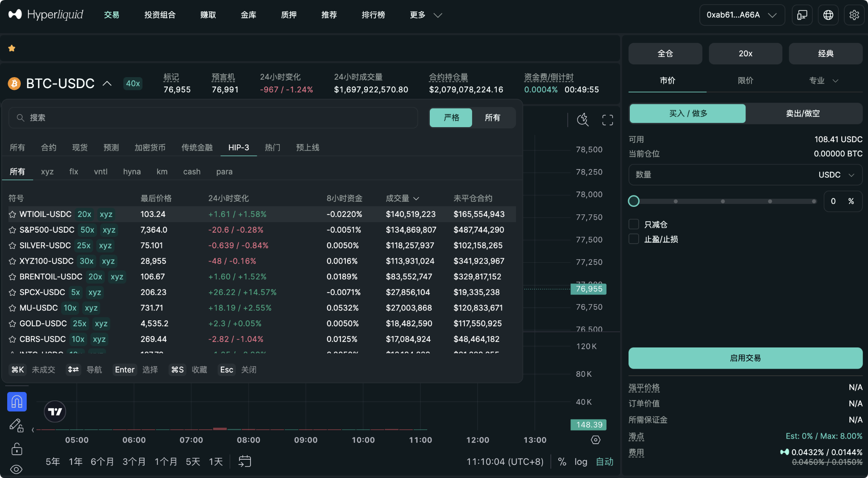
Task: Open the 全仓 margin mode selector
Action: point(665,53)
